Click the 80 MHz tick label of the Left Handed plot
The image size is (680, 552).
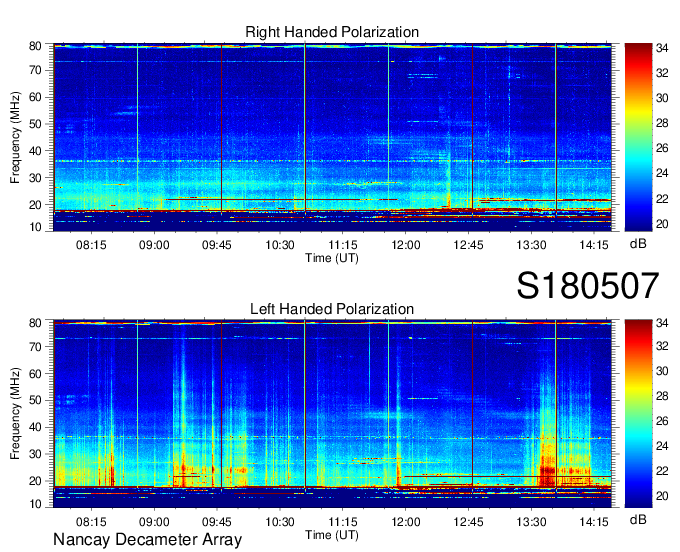[35, 323]
